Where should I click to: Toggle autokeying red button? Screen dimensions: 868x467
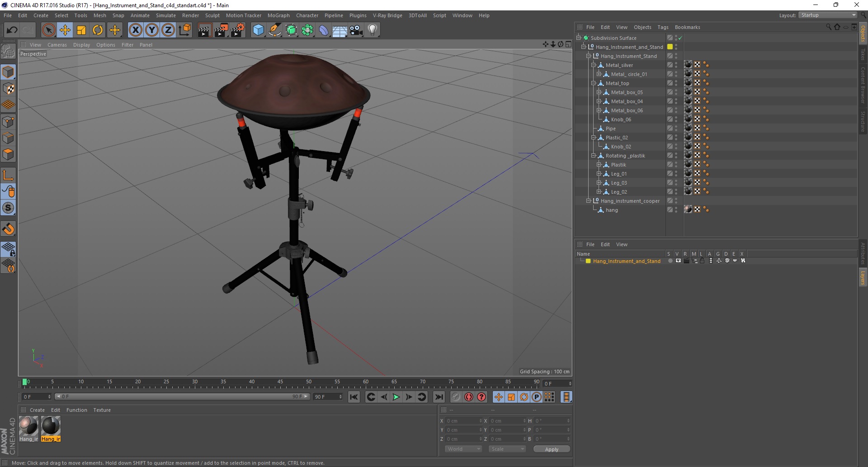(469, 397)
